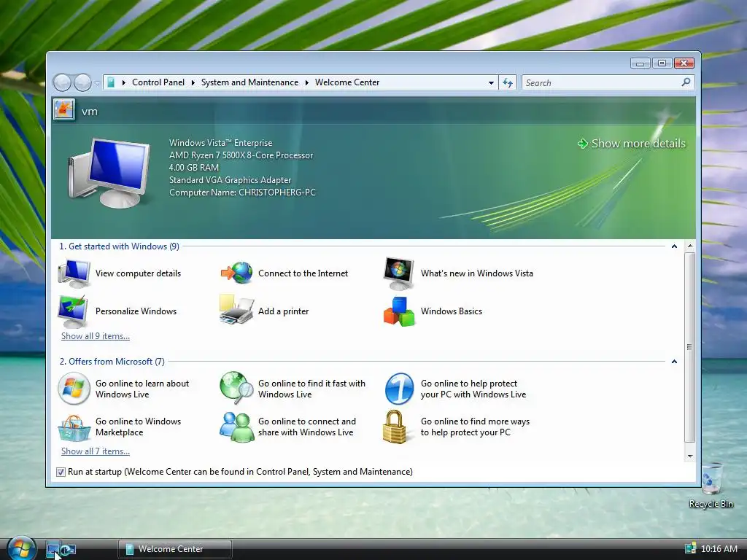Select find it fast with Windows Live icon

pos(236,388)
